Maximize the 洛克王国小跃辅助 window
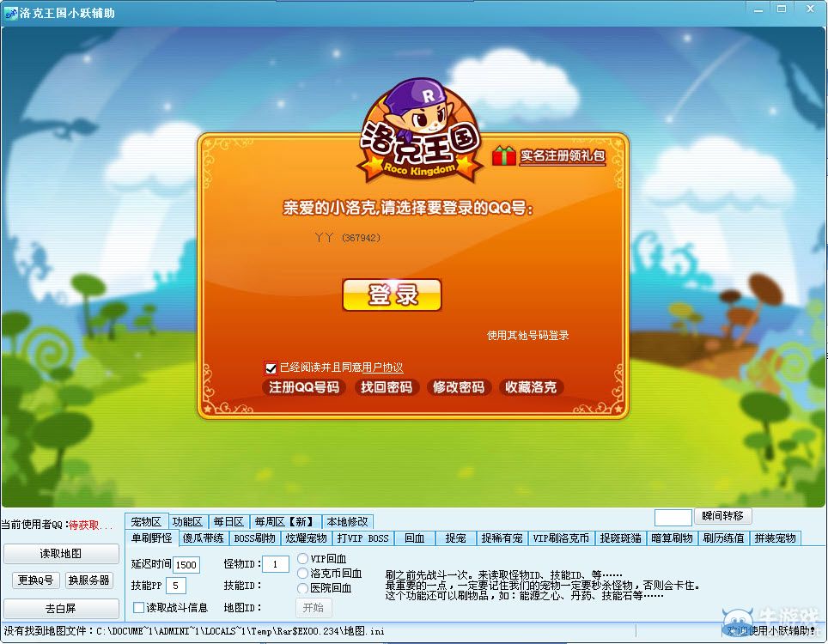The width and height of the screenshot is (828, 644). pyautogui.click(x=782, y=9)
